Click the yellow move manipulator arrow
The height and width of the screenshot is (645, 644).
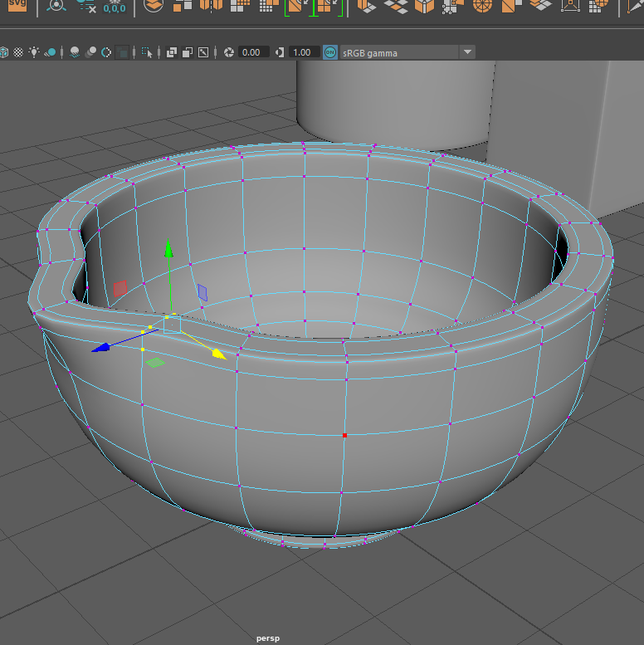pyautogui.click(x=218, y=354)
